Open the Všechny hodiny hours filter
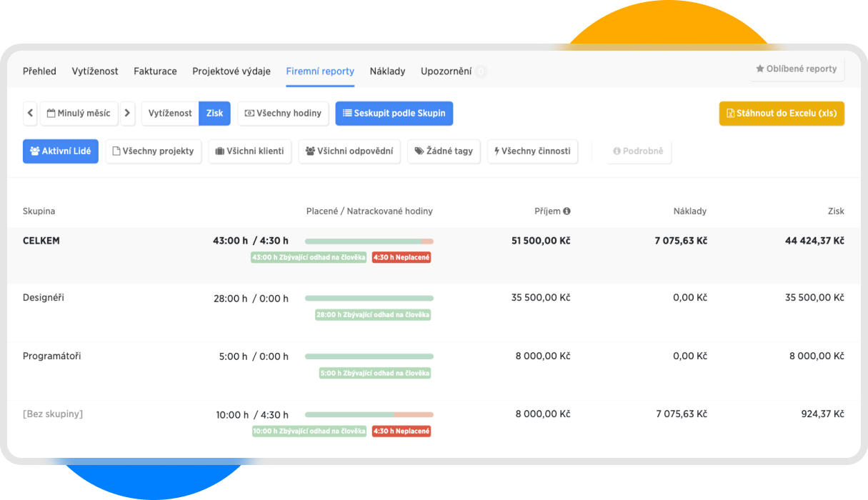Image resolution: width=868 pixels, height=500 pixels. coord(282,113)
